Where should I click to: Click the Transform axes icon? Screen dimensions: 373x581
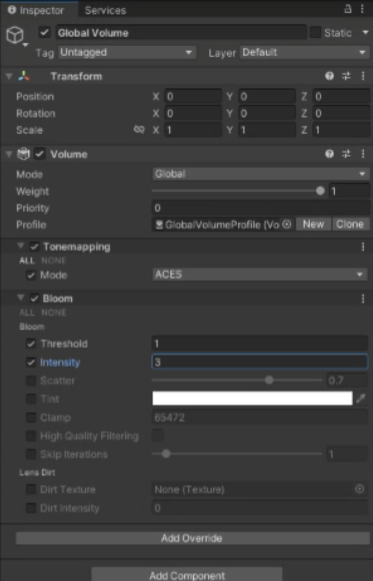click(x=24, y=76)
